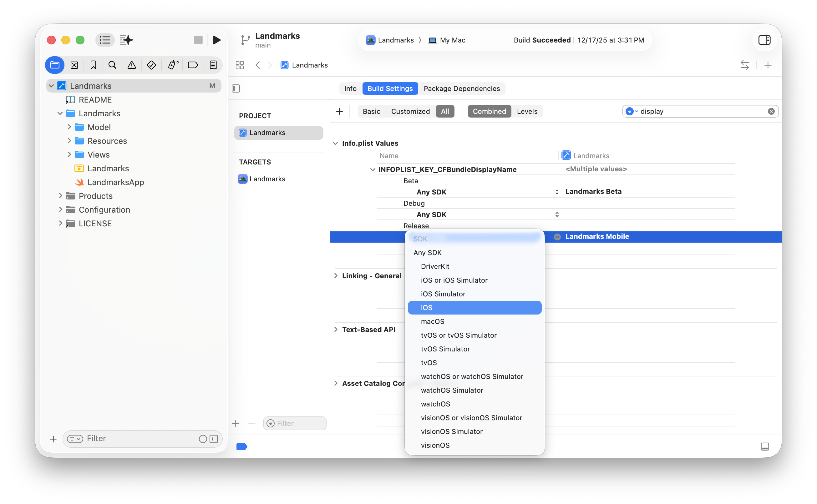Add an editor with the plus icon
Viewport: 817px width, 504px height.
pos(768,65)
